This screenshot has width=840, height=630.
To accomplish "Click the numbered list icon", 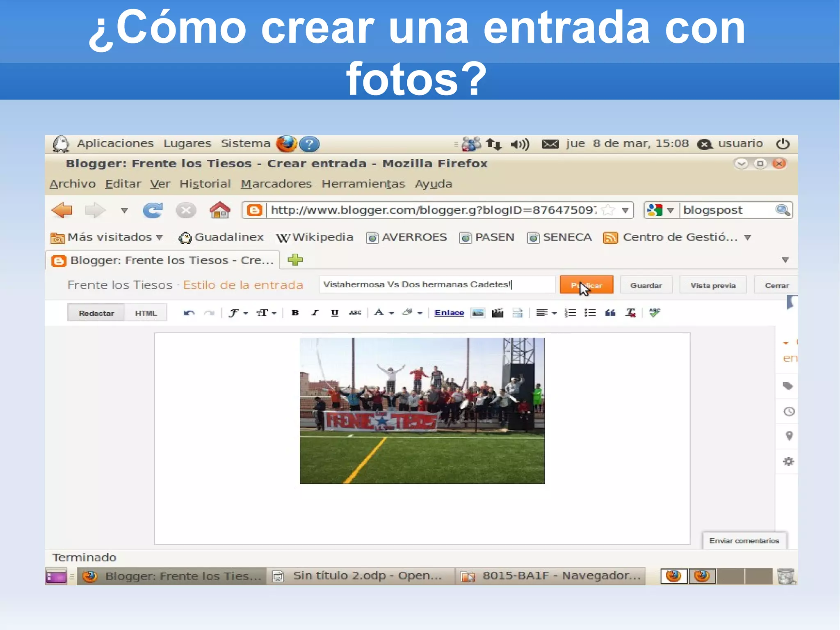I will pos(570,313).
